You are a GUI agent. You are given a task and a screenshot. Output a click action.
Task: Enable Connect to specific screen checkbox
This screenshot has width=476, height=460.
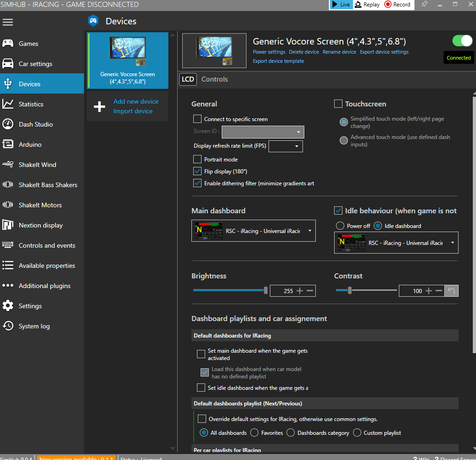(x=197, y=119)
